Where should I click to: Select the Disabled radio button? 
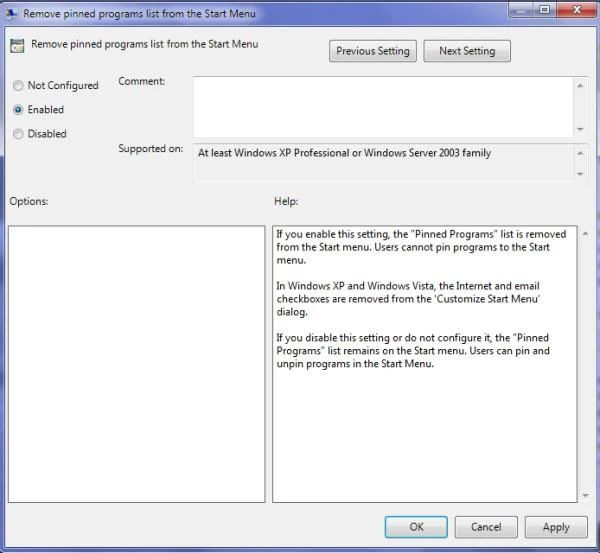click(18, 134)
